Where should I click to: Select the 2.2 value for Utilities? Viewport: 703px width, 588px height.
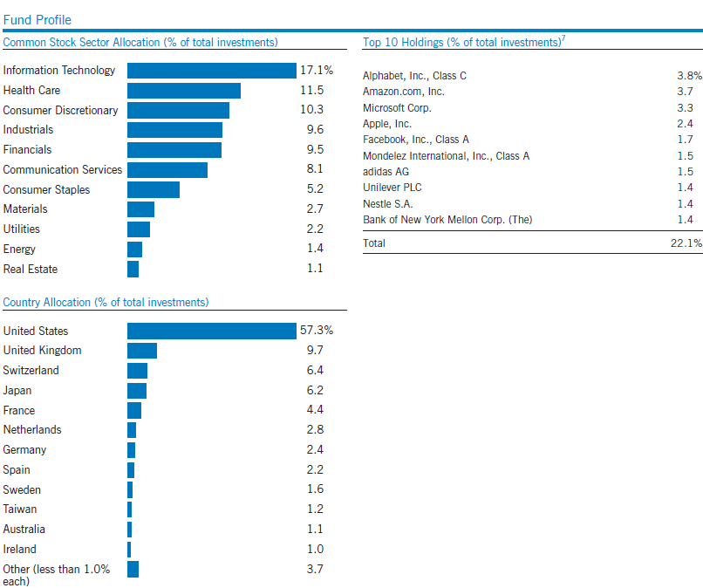tap(315, 229)
